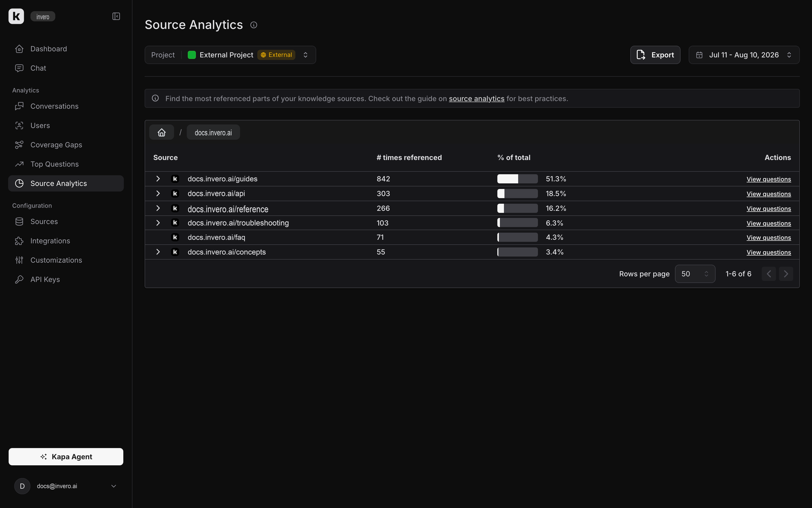Click the Kapa logo icon

(x=16, y=16)
